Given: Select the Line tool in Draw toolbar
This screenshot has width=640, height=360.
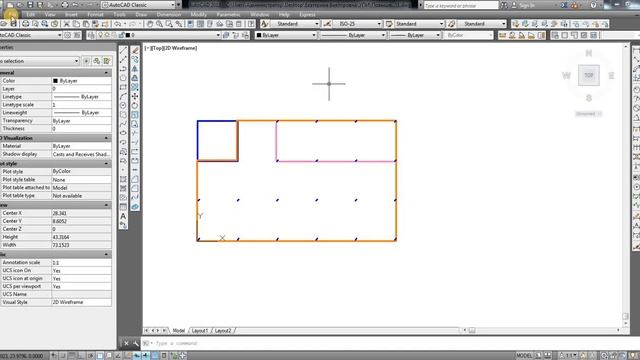Looking at the screenshot, I should (123, 51).
